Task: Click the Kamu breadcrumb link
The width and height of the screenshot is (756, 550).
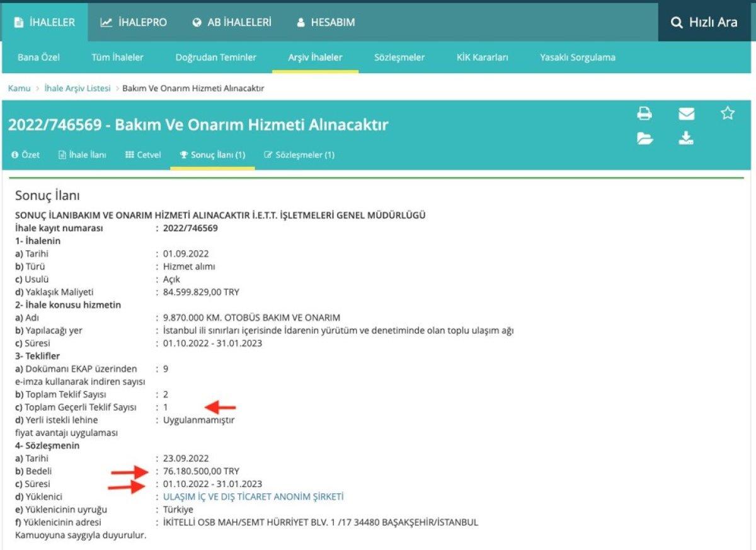Action: (19, 88)
